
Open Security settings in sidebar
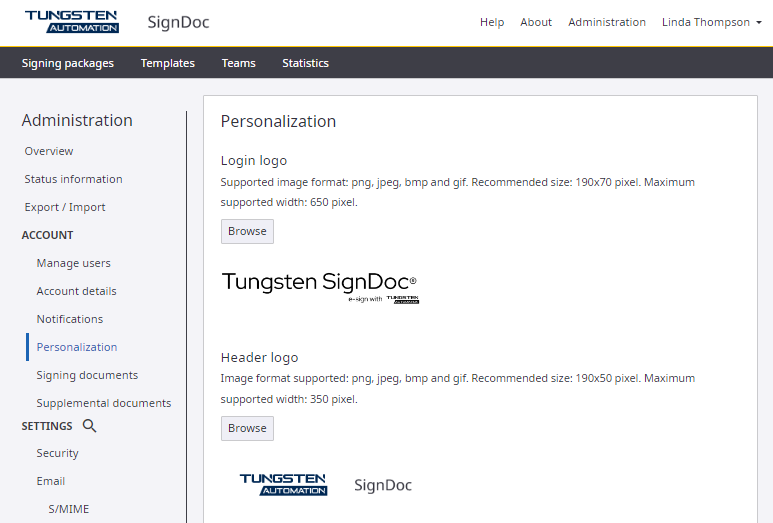[x=57, y=453]
